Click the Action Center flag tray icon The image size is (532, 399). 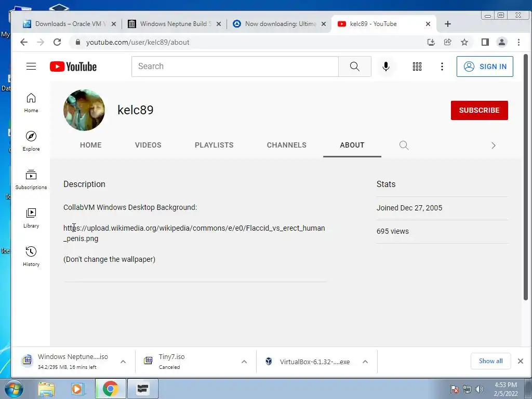[x=455, y=389]
